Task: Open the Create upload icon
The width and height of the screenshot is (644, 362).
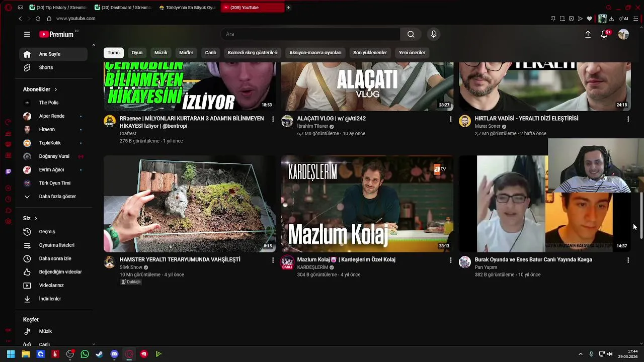Action: [588, 34]
